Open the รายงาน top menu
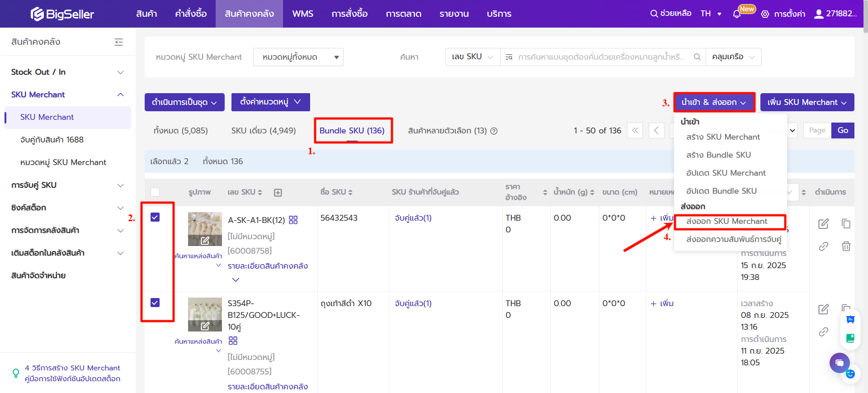868x393 pixels. point(454,14)
